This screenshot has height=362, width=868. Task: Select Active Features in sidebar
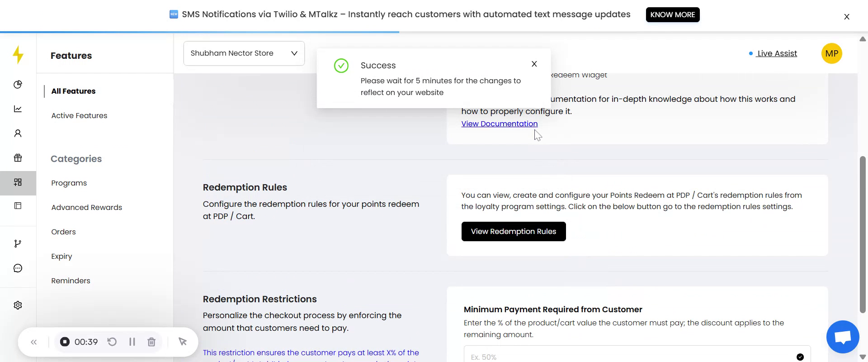pyautogui.click(x=79, y=116)
